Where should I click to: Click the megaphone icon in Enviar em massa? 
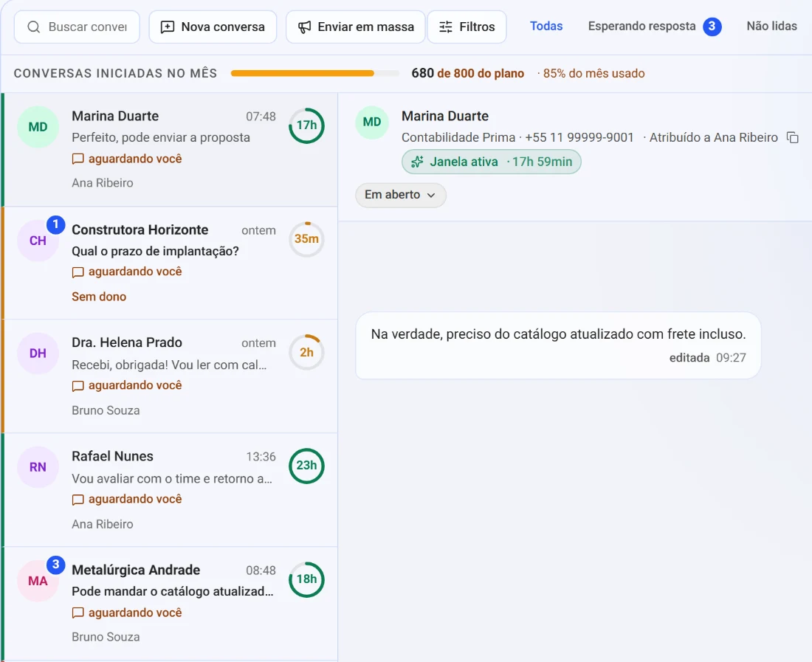[x=304, y=27]
